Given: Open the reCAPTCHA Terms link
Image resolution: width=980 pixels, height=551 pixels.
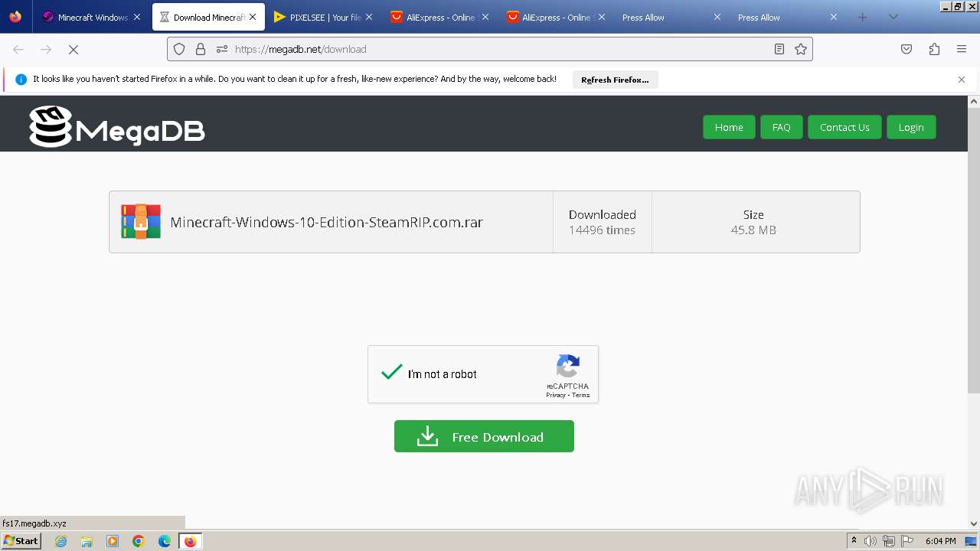Looking at the screenshot, I should [x=581, y=395].
